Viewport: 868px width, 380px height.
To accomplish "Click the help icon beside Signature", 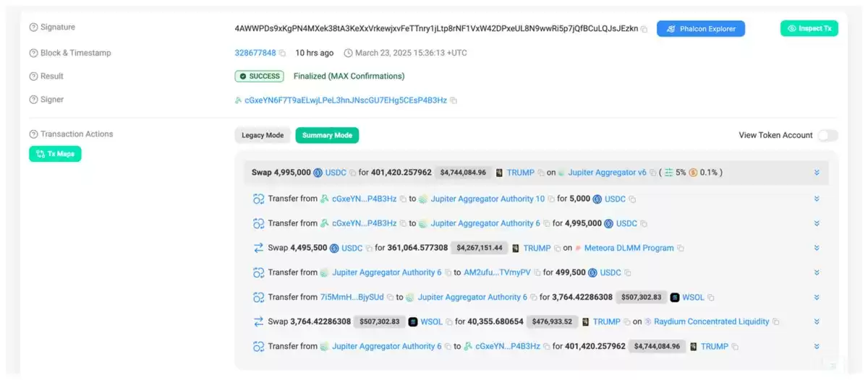I will point(33,27).
